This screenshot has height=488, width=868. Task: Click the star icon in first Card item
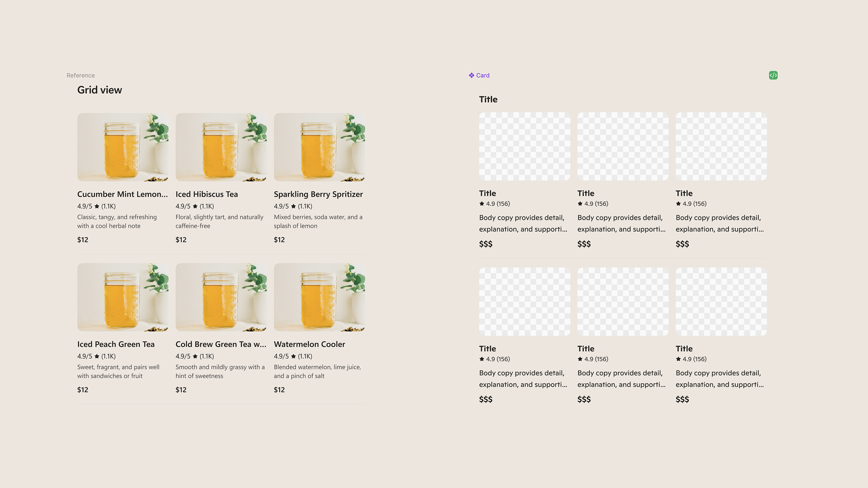[x=482, y=204]
